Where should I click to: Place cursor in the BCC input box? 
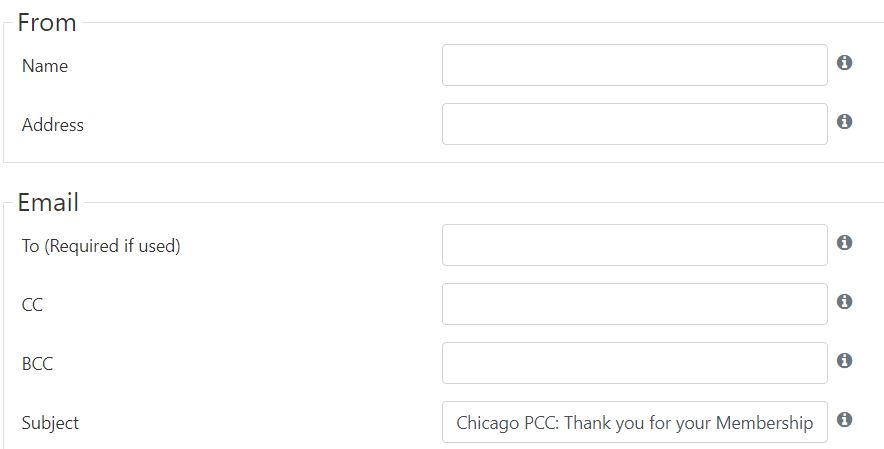(x=635, y=363)
